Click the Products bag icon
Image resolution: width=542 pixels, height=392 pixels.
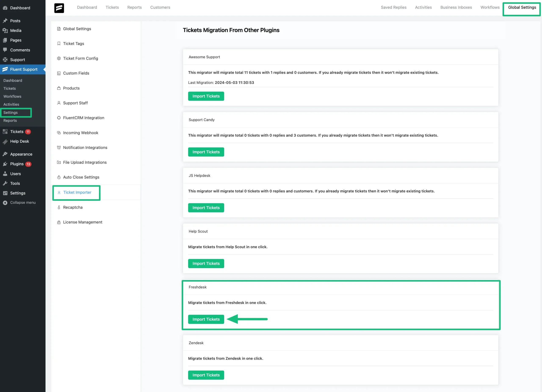(59, 88)
